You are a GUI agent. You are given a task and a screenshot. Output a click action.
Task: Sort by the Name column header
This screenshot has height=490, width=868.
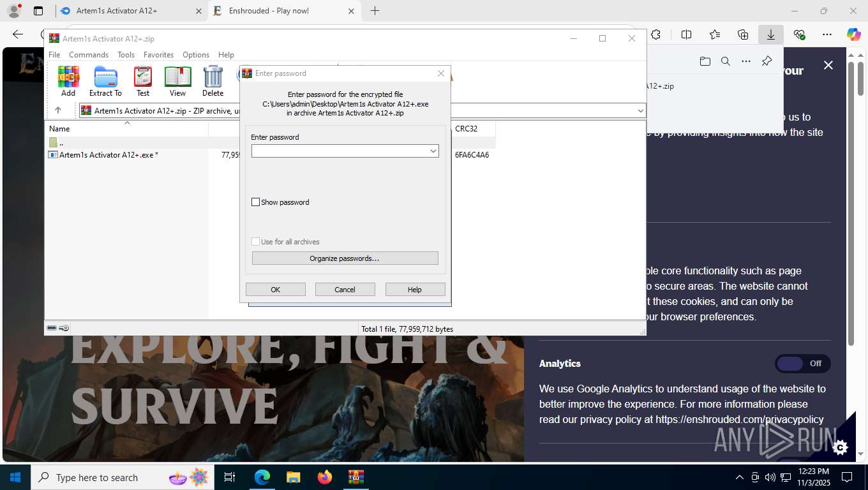click(x=59, y=129)
